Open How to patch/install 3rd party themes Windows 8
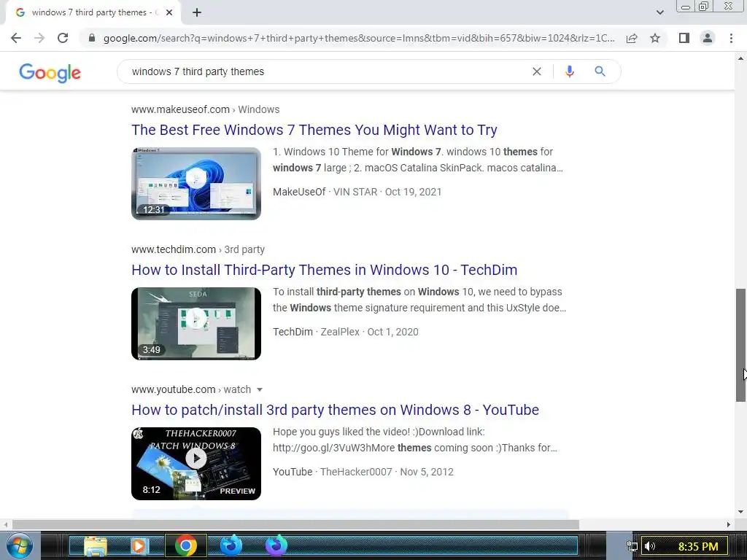This screenshot has width=747, height=560. 336,410
